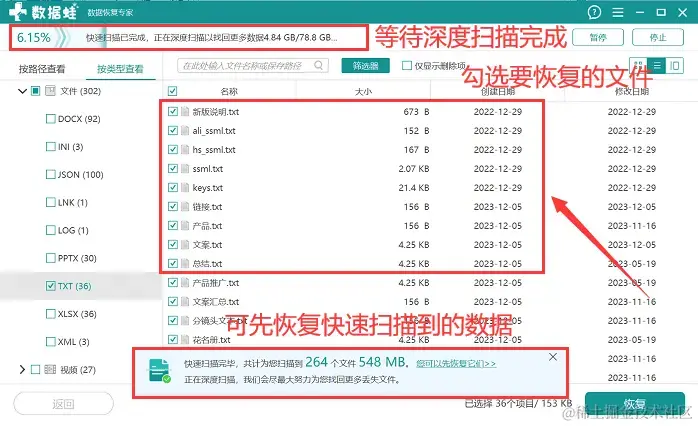Check the XLSX (36) checkbox
The width and height of the screenshot is (698, 426).
(51, 314)
